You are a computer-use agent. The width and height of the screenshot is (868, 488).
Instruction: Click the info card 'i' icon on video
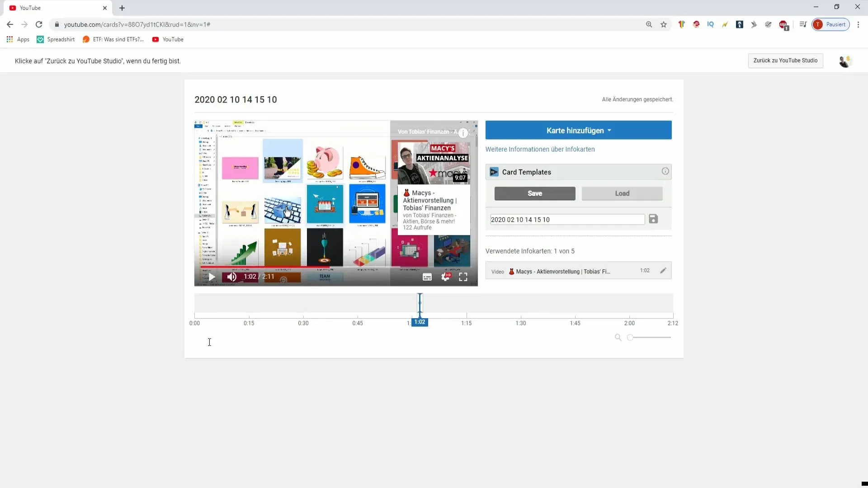(x=463, y=133)
